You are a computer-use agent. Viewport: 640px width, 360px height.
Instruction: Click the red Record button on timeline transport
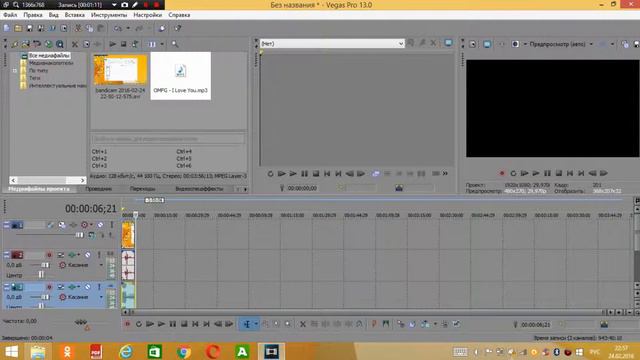pyautogui.click(x=127, y=324)
